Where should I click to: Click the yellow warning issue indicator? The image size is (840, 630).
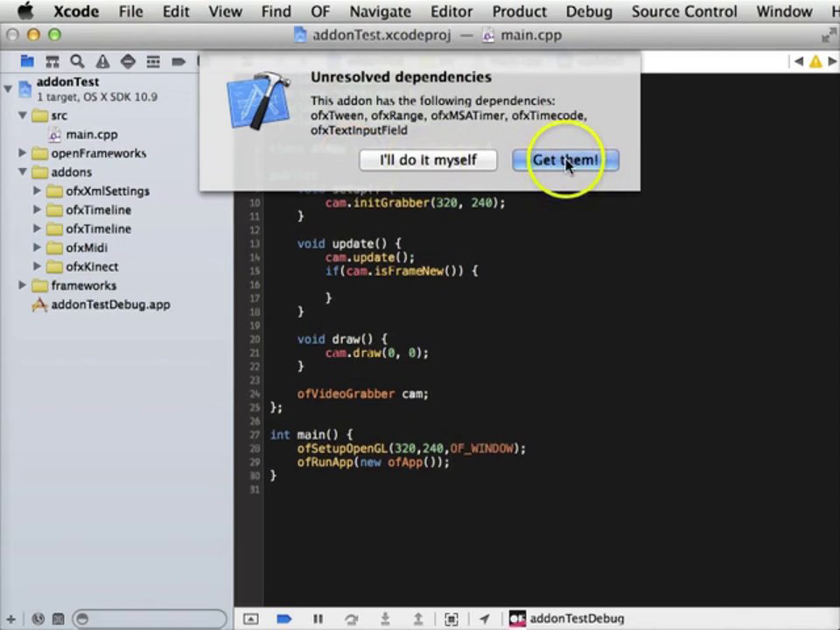click(816, 62)
